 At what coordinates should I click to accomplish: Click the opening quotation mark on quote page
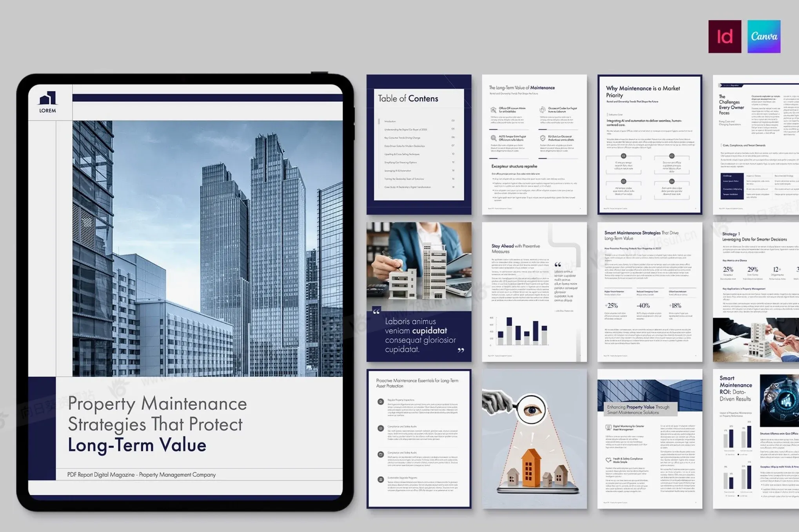coord(376,312)
